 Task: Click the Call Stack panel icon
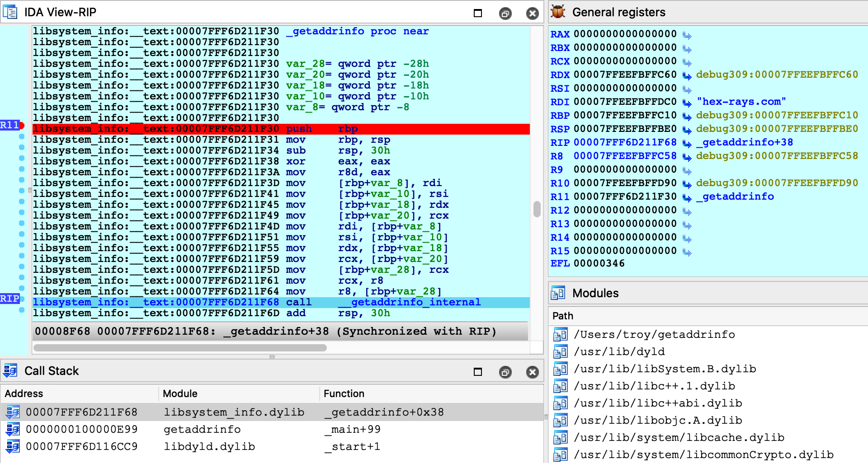coord(10,371)
